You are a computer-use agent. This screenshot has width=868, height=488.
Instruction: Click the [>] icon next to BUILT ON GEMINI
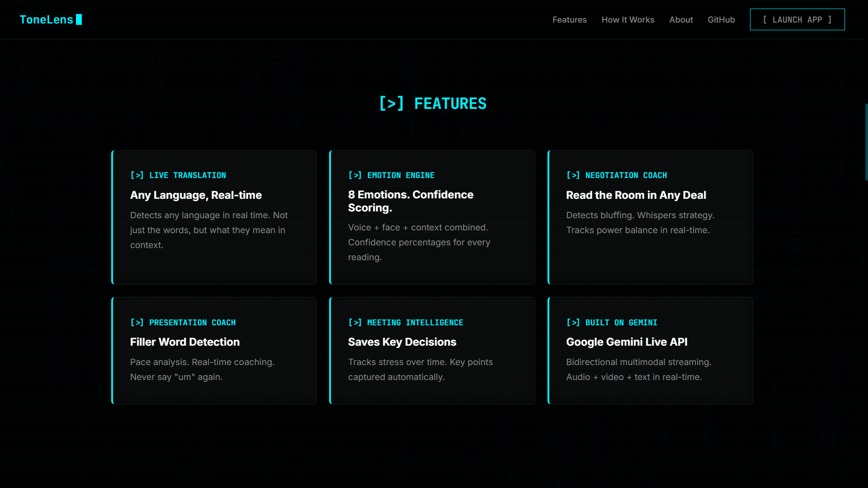coord(573,323)
